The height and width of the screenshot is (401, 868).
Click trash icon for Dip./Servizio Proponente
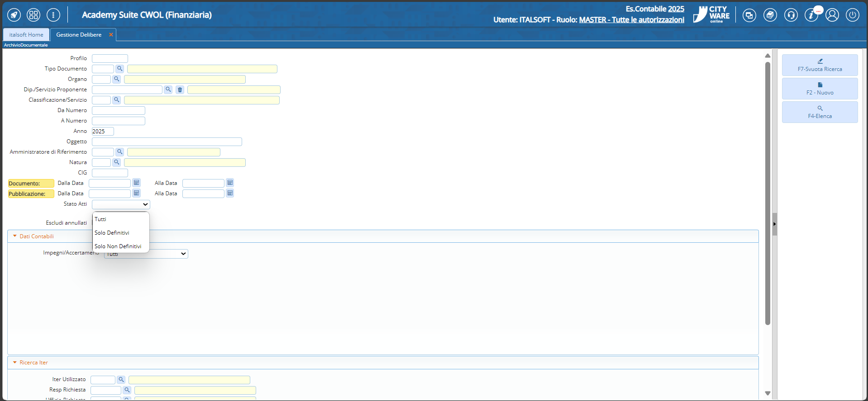[x=180, y=90]
